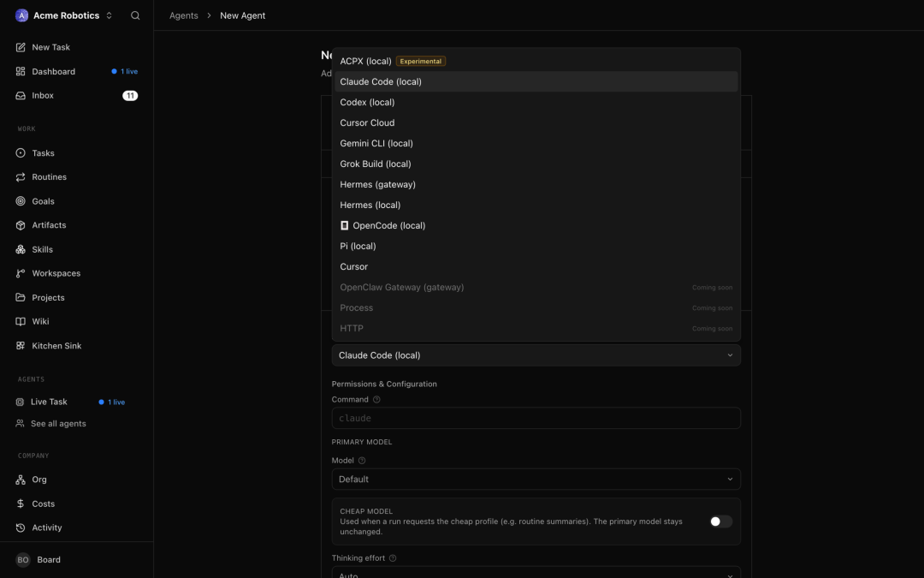Click the Model help question icon
This screenshot has width=924, height=578.
pos(362,461)
